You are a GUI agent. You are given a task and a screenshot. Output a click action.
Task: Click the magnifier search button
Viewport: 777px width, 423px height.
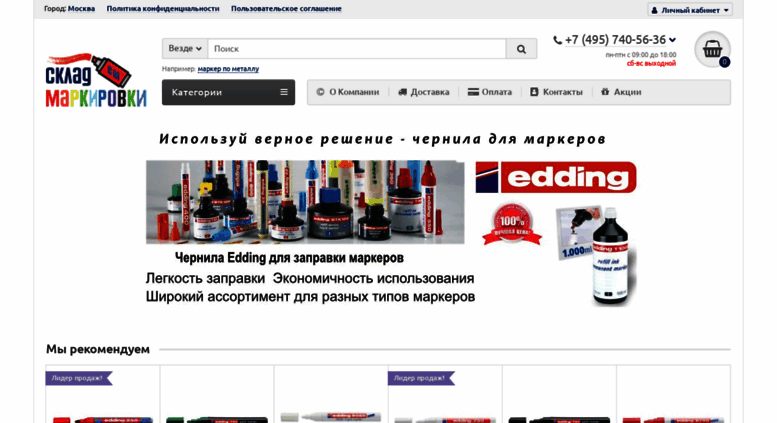point(521,49)
